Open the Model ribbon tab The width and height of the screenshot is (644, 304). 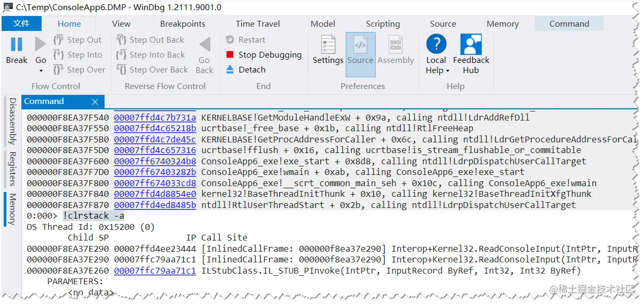[x=323, y=24]
